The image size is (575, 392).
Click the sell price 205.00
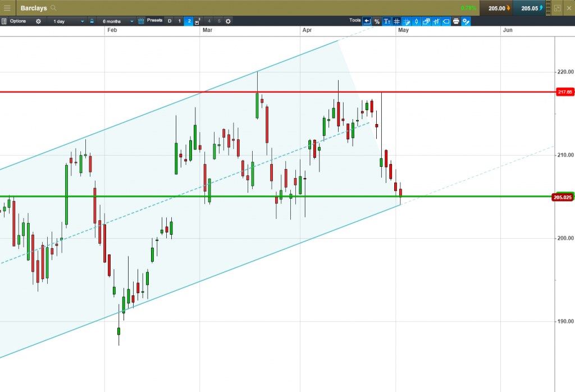click(x=496, y=8)
